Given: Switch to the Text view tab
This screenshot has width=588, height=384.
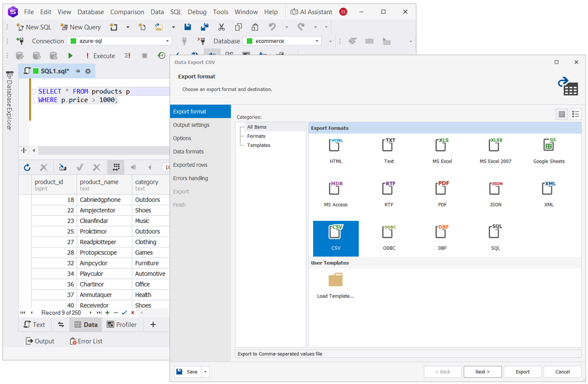Looking at the screenshot, I should pos(35,325).
